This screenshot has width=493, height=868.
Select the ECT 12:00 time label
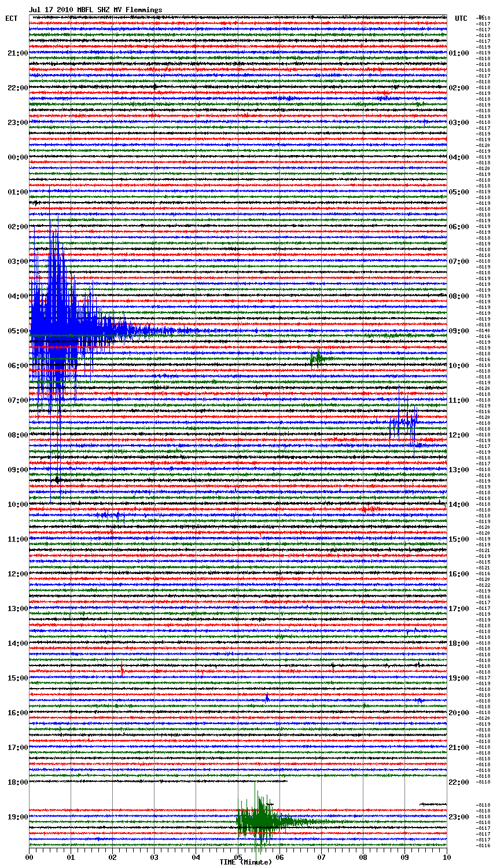click(x=18, y=574)
